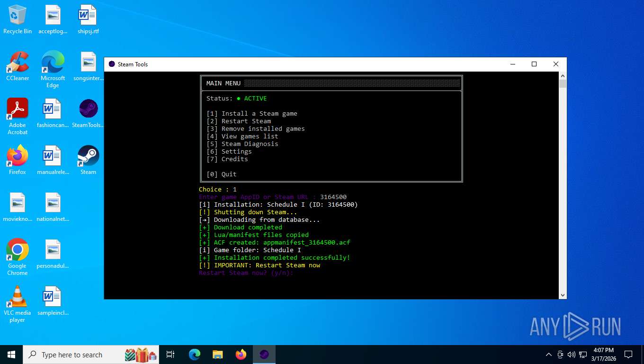The width and height of the screenshot is (644, 364).
Task: Select the SteamTools desktop shortcut
Action: pos(88,114)
